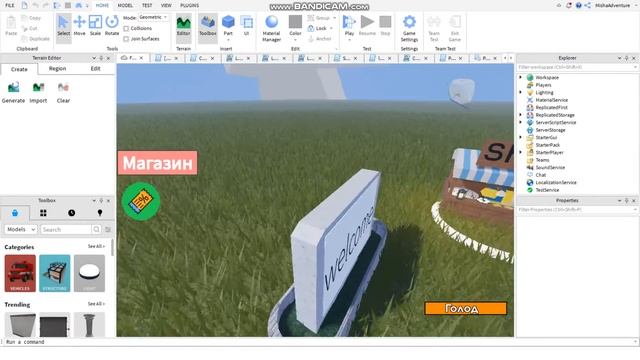This screenshot has height=360, width=640.
Task: Open the Lock tool
Action: click(320, 28)
